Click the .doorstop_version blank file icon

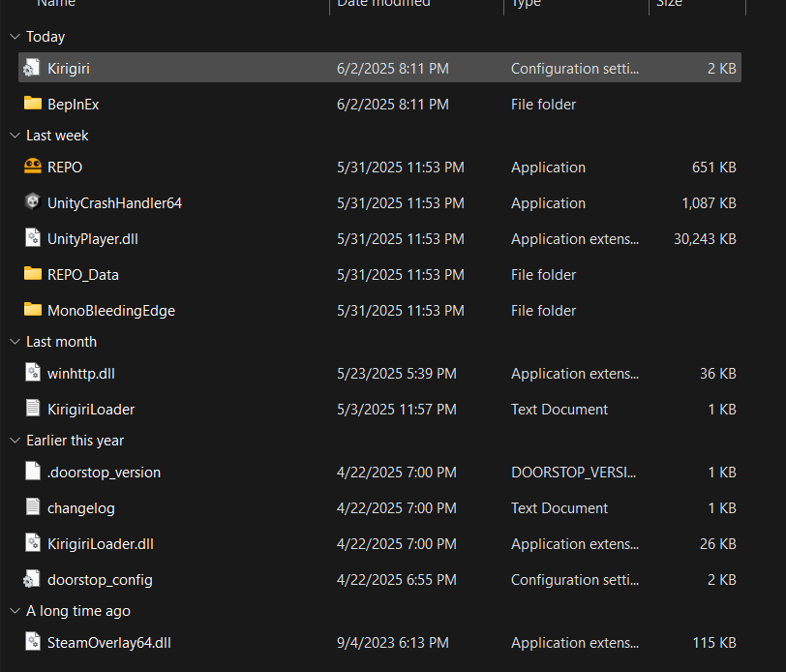coord(32,472)
